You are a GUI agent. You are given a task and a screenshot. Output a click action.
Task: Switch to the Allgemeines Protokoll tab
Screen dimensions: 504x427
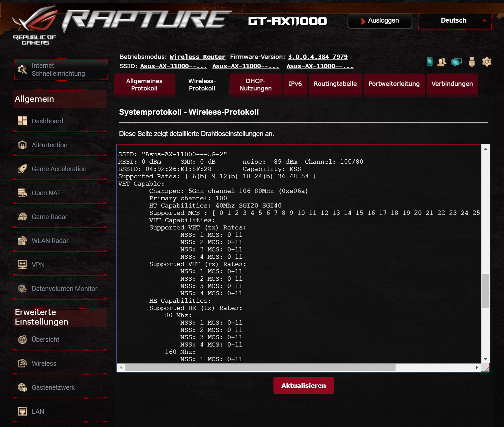click(144, 85)
